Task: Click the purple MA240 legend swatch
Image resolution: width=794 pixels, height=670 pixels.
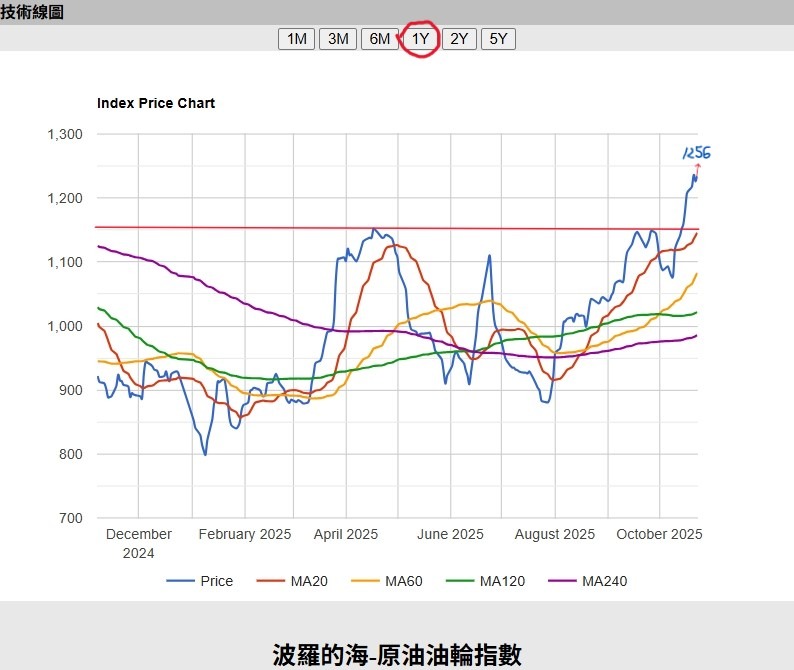Action: pyautogui.click(x=562, y=581)
